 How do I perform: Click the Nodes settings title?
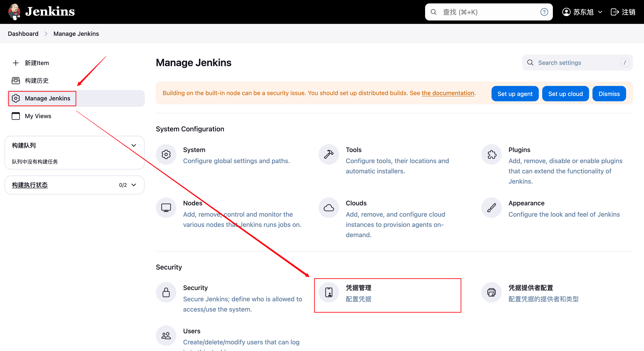[193, 203]
